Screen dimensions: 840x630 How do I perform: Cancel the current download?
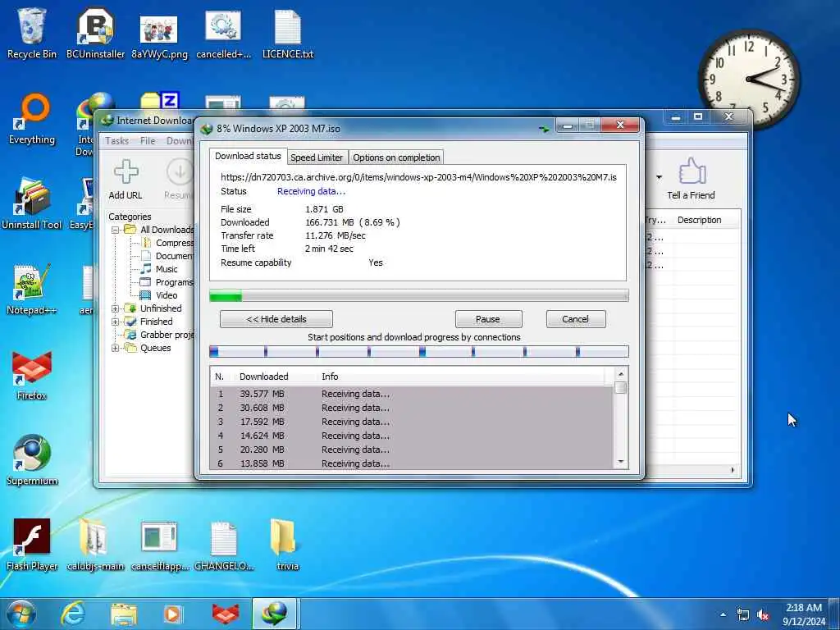pyautogui.click(x=575, y=319)
